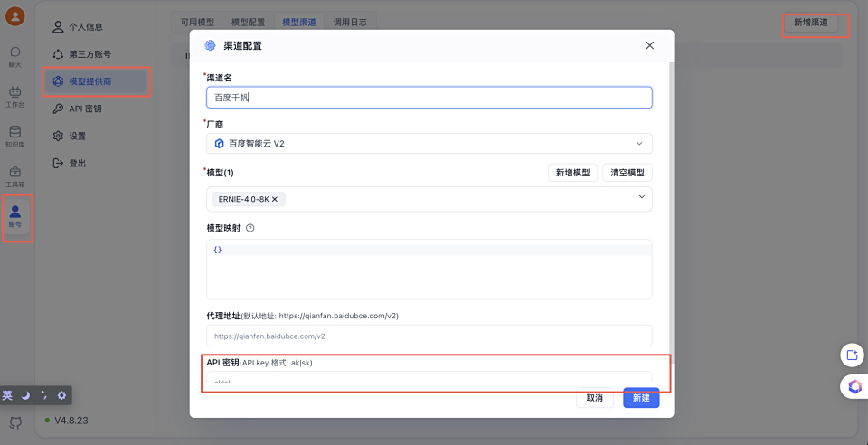Click the floating new chat button at right

click(x=852, y=355)
